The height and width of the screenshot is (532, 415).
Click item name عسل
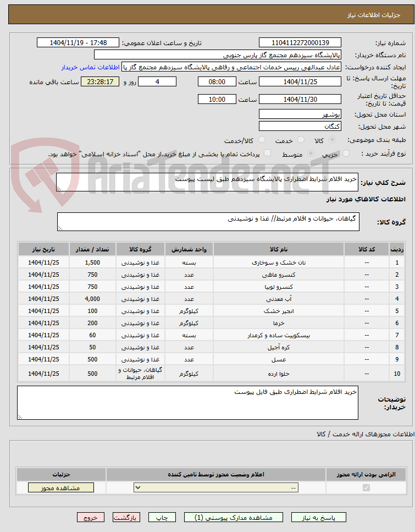pyautogui.click(x=279, y=359)
